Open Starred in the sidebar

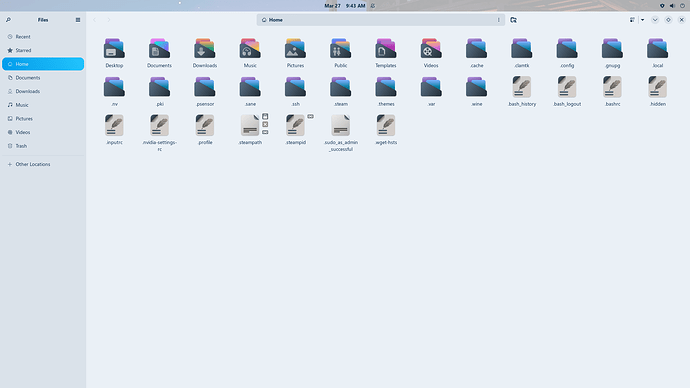pyautogui.click(x=43, y=51)
